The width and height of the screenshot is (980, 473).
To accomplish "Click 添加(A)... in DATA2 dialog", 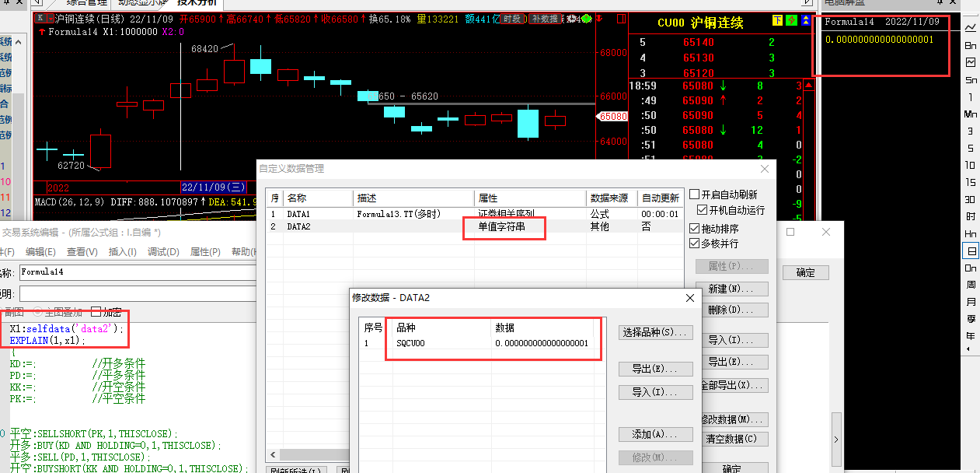I will 656,435.
